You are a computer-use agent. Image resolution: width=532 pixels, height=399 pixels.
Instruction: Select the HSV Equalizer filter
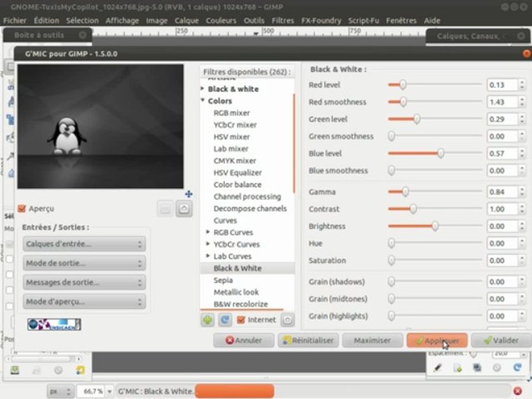(238, 172)
